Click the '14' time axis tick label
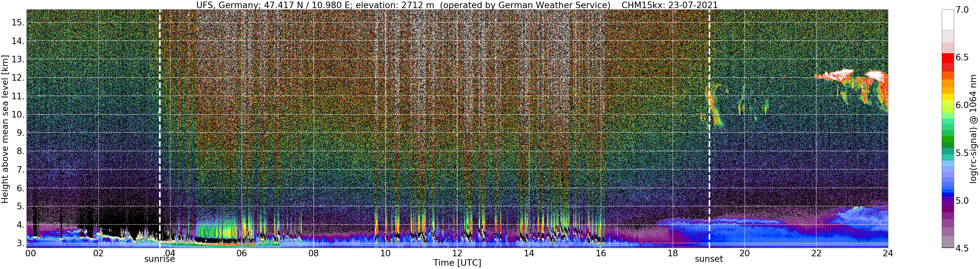The image size is (980, 269). coord(529,253)
